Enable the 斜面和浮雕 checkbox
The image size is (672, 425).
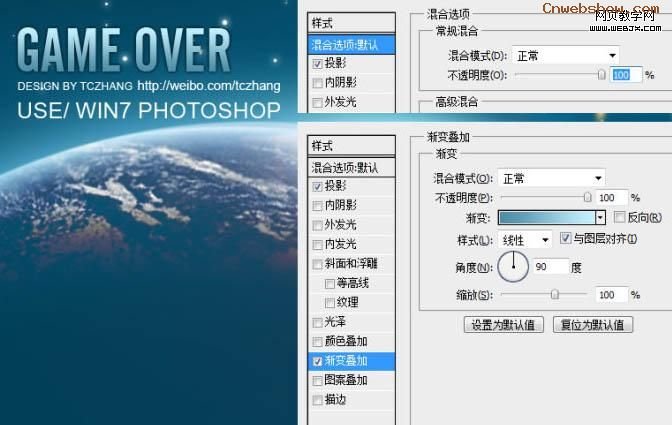(x=317, y=264)
